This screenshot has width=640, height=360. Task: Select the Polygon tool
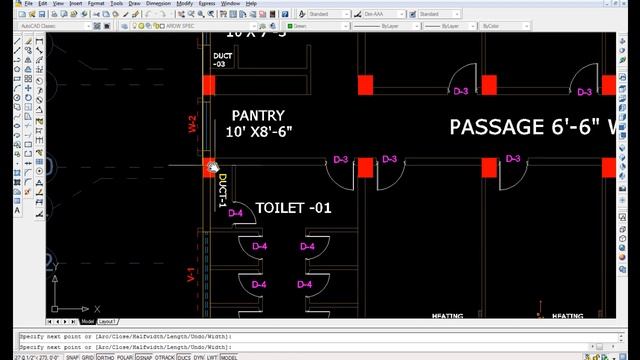(x=17, y=69)
